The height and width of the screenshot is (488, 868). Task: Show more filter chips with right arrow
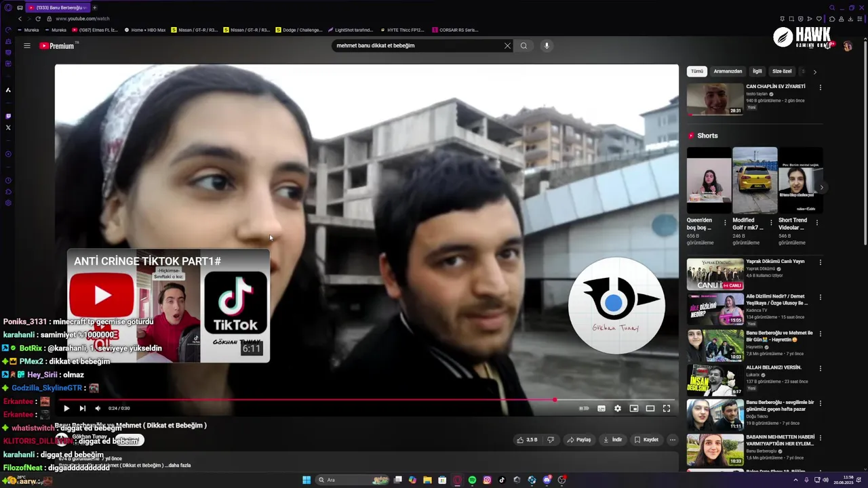(x=814, y=72)
